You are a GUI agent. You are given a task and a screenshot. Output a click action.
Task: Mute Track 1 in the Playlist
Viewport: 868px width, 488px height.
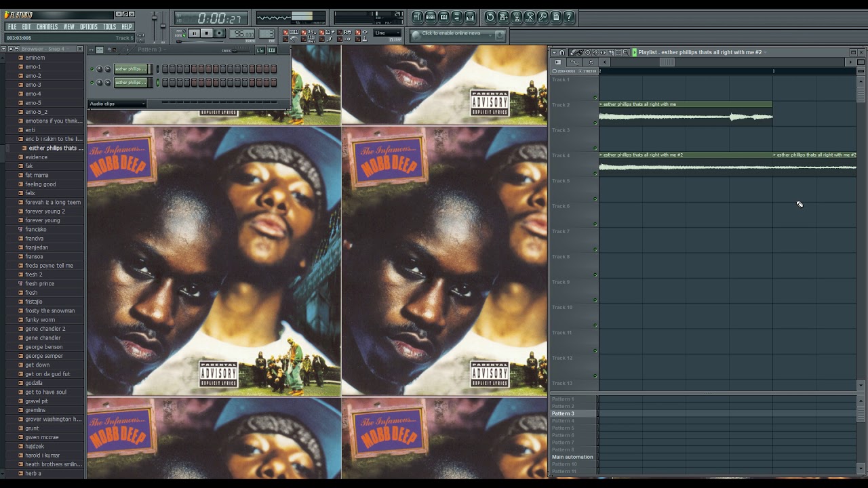(595, 97)
